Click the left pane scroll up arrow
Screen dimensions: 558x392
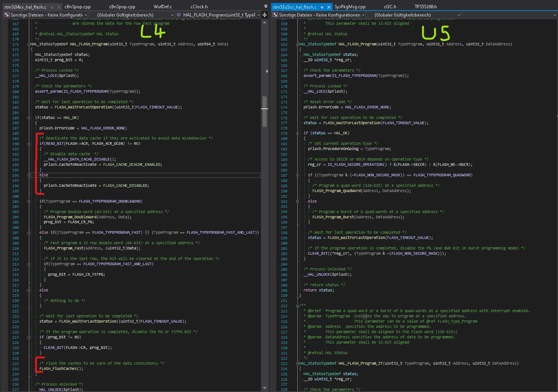point(265,23)
